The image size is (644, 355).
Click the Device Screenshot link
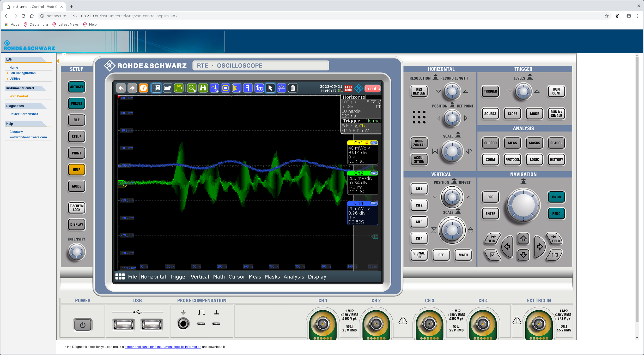23,114
